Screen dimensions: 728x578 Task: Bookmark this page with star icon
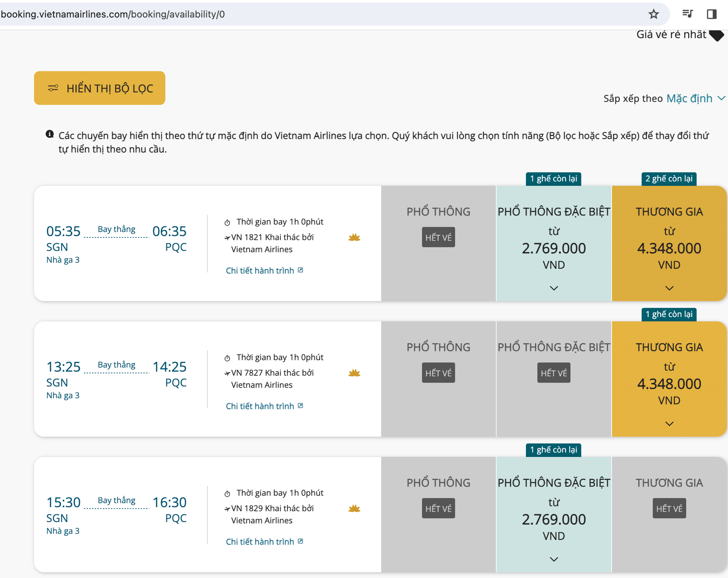pos(653,14)
